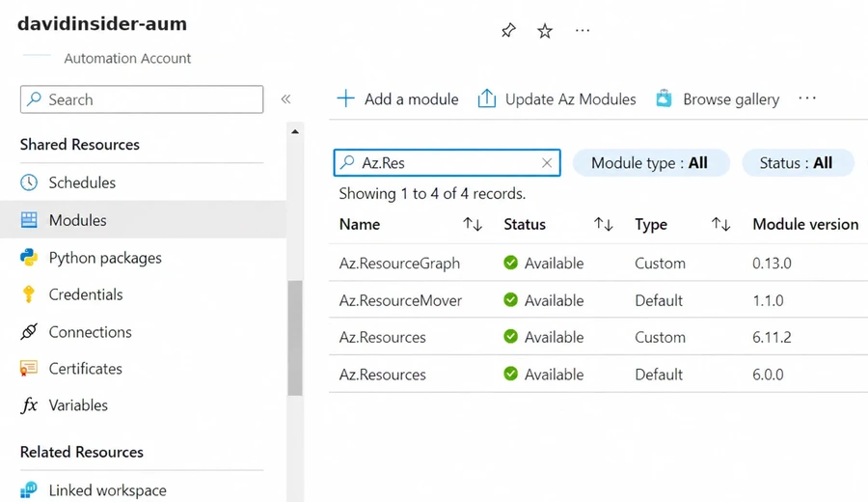Viewport: 868px width, 502px height.
Task: Select Modules in the sidebar
Action: coord(77,220)
